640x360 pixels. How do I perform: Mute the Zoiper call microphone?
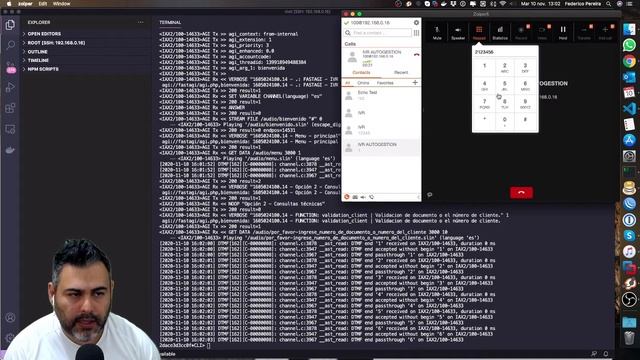click(437, 32)
